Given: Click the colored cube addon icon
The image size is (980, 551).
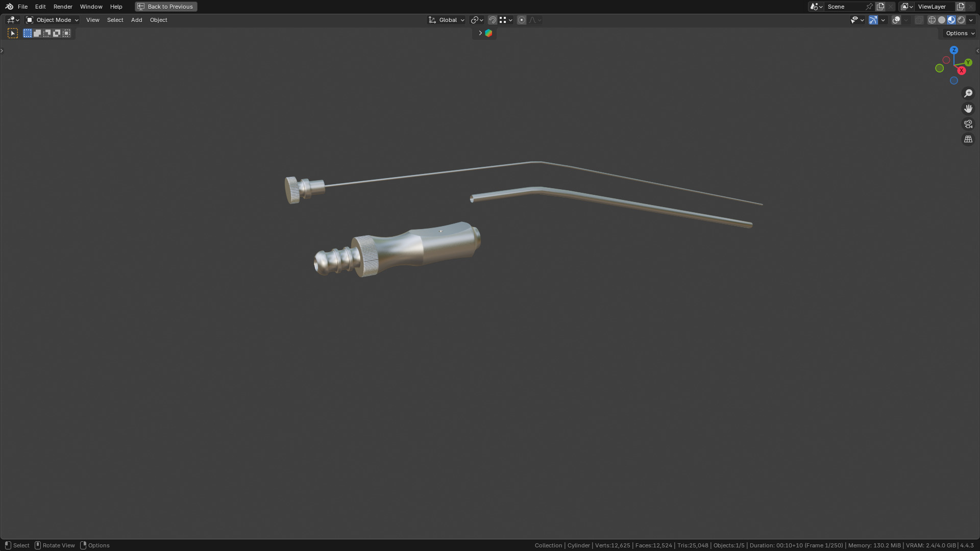Looking at the screenshot, I should 488,33.
